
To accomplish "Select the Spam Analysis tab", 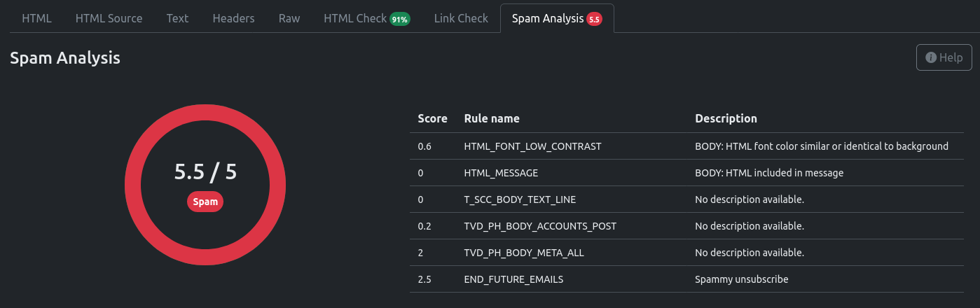I will (557, 18).
